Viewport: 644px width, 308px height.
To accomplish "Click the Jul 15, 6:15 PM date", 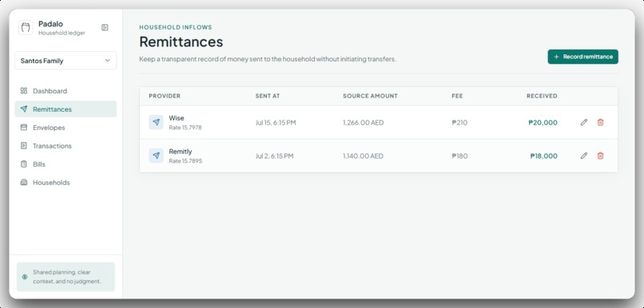I will click(276, 123).
